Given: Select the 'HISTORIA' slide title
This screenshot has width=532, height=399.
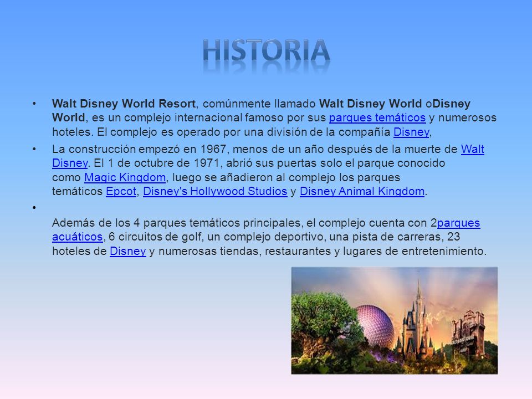Looking at the screenshot, I should coord(266,51).
